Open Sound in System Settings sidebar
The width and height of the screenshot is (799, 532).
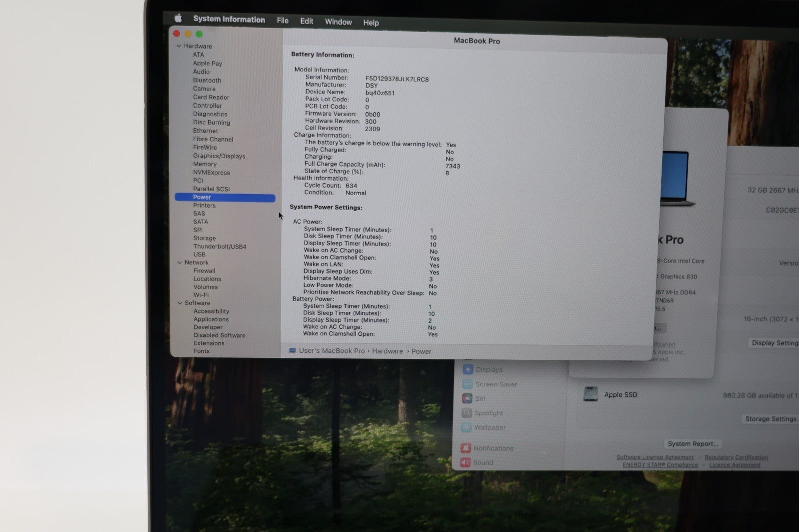[477, 463]
